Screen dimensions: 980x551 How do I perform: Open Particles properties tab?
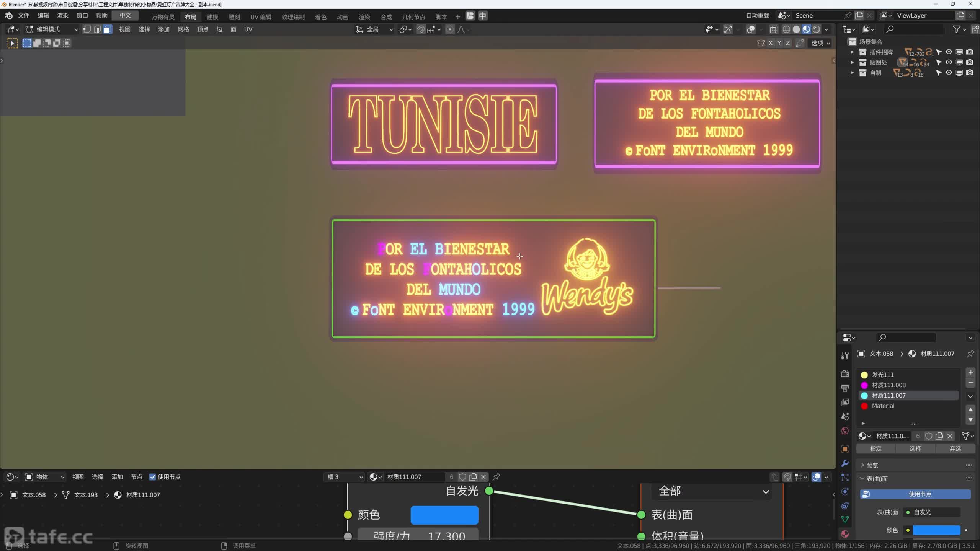845,477
